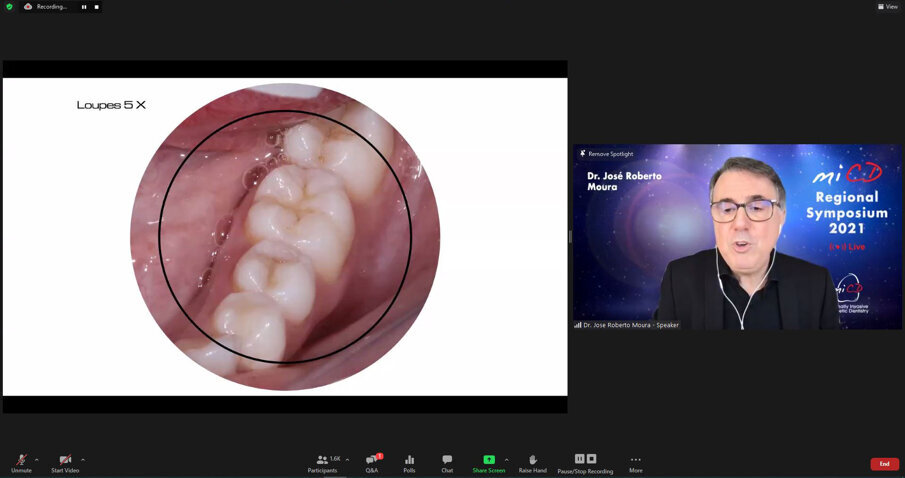905x478 pixels.
Task: Pause recording from the top indicator
Action: click(x=84, y=7)
